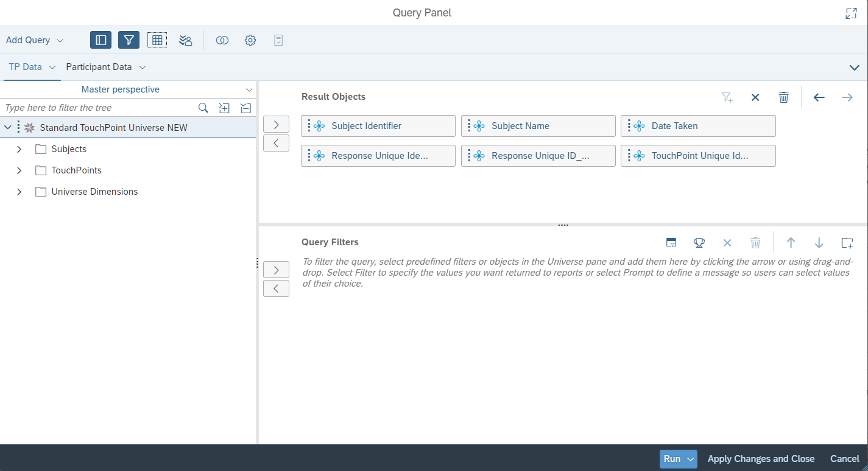Open the Run button dropdown arrow
The width and height of the screenshot is (868, 471).
click(691, 459)
